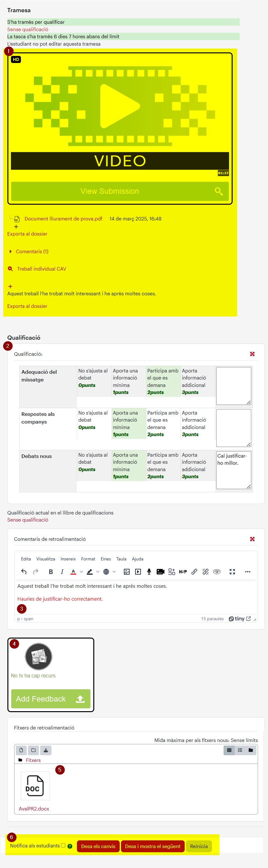The height and width of the screenshot is (868, 268).
Task: Reveal more toolbar buttons with the ellipsis
Action: (x=248, y=571)
